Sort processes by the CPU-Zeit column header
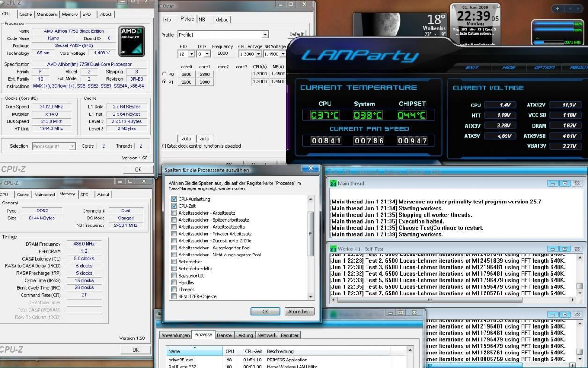Image resolution: width=588 pixels, height=368 pixels. pyautogui.click(x=250, y=351)
